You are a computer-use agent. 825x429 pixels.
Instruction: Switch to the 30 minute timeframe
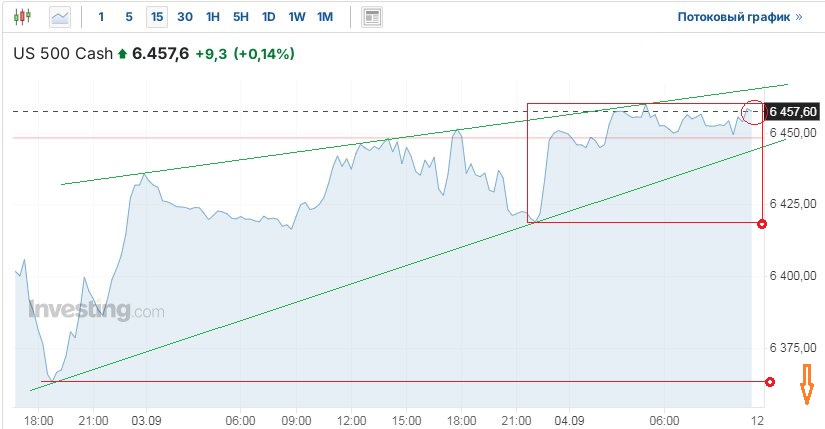coord(185,17)
